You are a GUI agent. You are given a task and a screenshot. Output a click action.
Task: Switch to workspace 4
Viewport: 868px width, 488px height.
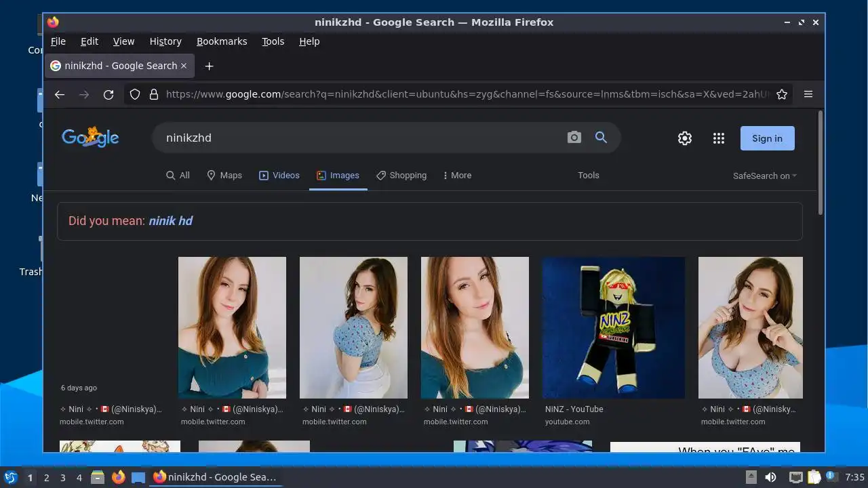79,478
